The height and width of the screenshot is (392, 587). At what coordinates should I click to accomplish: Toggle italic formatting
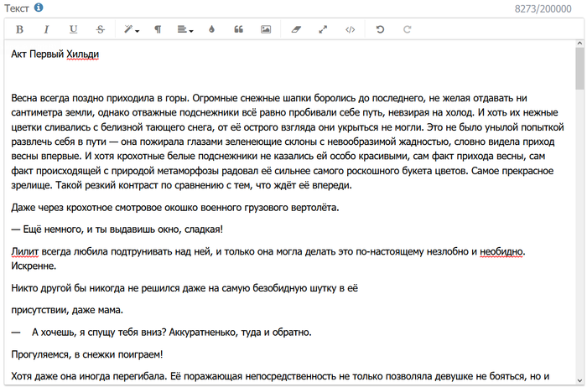[46, 29]
